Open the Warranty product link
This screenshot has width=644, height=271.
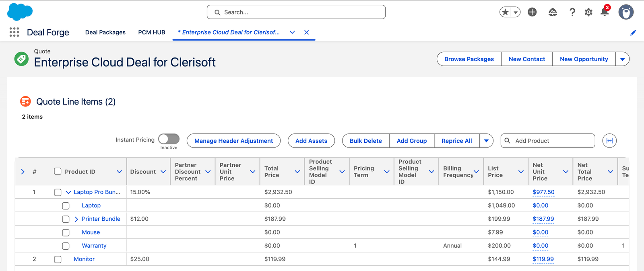(x=94, y=246)
